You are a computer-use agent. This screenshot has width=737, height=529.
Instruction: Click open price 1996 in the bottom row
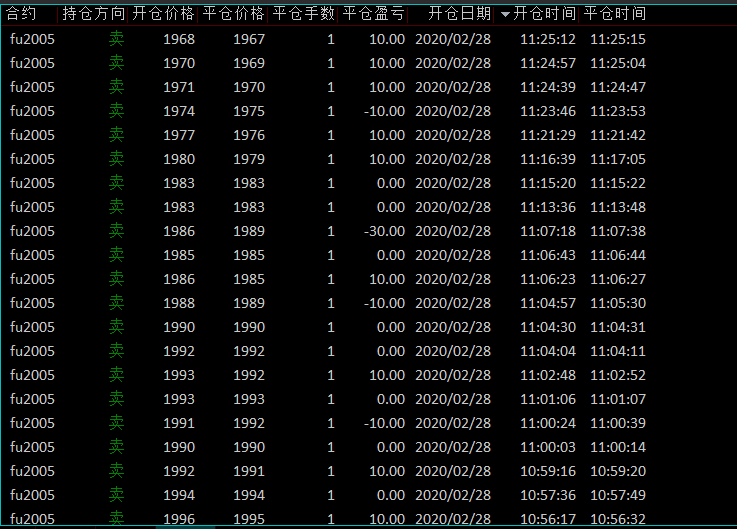pyautogui.click(x=179, y=519)
